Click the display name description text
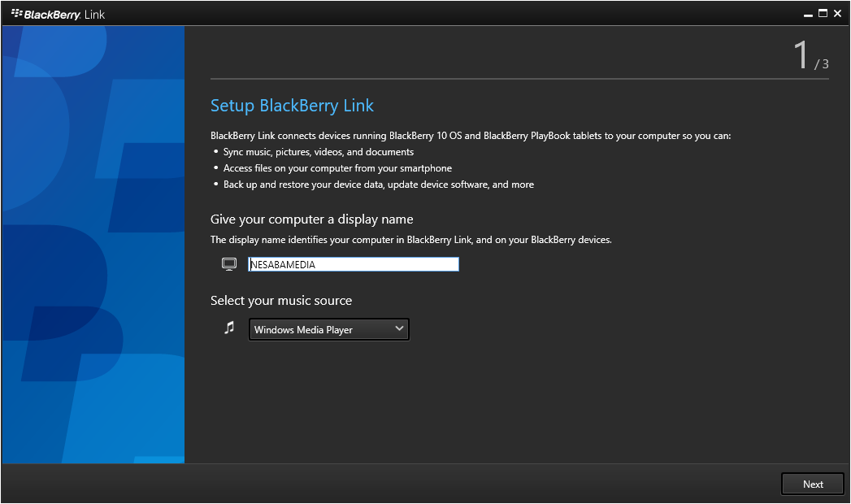 click(x=410, y=240)
